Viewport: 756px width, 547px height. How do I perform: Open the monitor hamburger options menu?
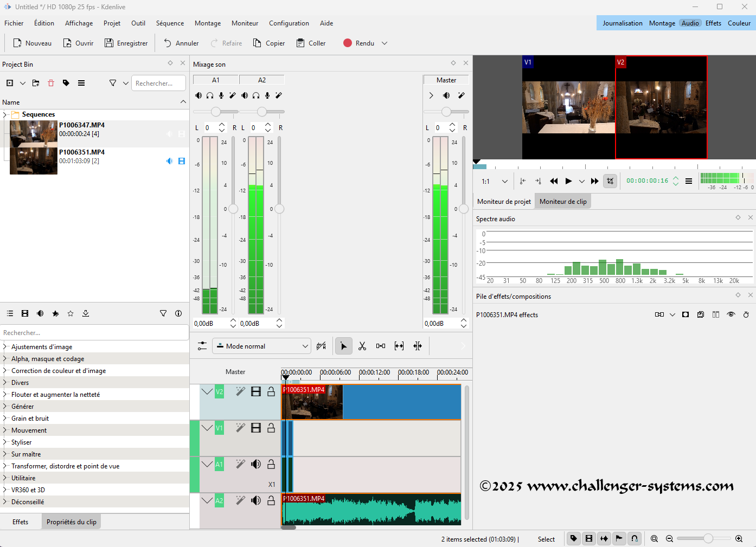pos(689,181)
